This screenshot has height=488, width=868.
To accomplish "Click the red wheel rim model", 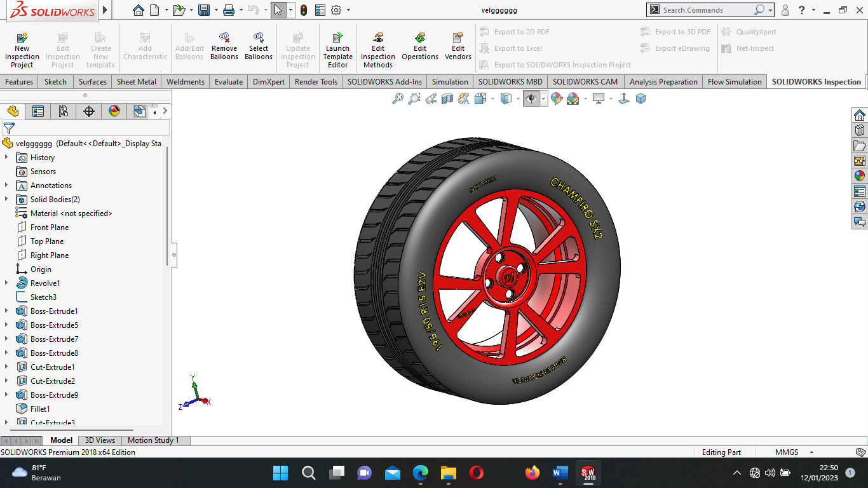I will point(508,277).
